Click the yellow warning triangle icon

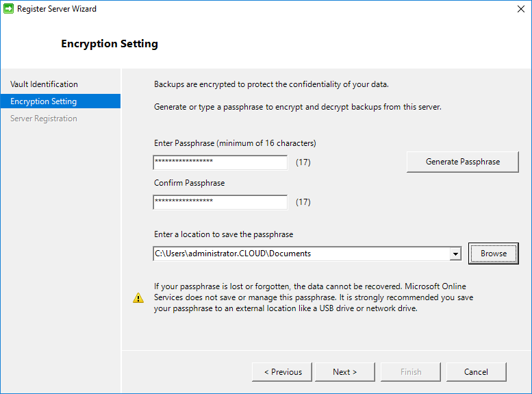click(138, 297)
